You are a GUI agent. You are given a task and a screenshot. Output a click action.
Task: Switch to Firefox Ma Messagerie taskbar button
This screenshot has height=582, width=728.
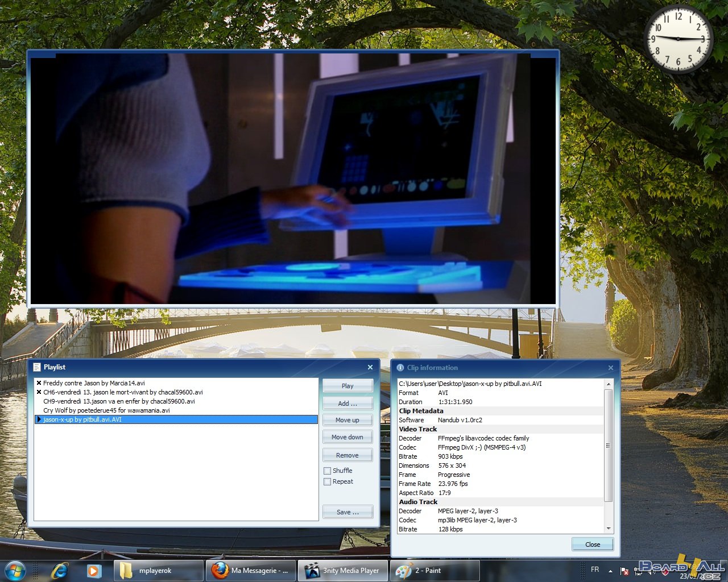pos(251,571)
